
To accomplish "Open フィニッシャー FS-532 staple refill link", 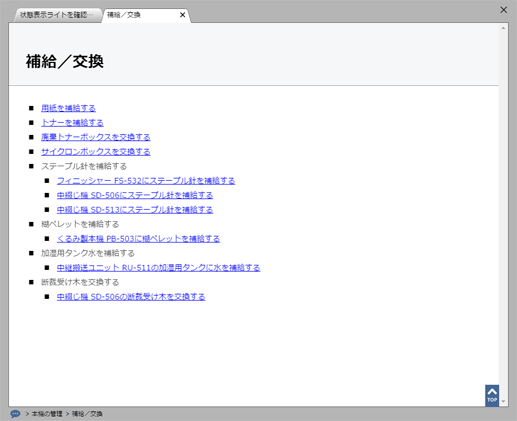I will pos(146,181).
